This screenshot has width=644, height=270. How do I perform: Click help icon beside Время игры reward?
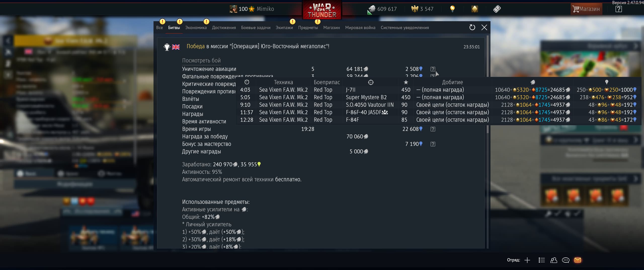(433, 129)
